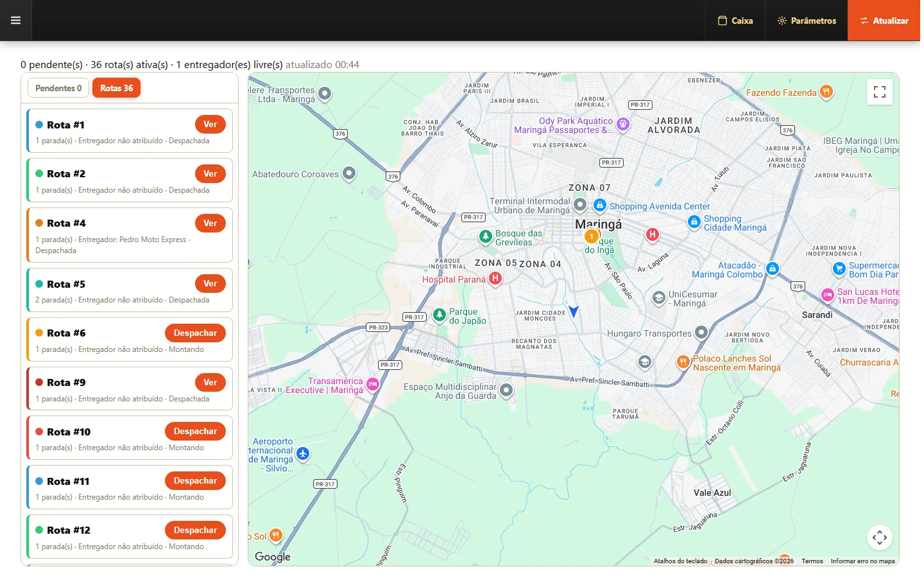This screenshot has width=924, height=578.
Task: Dispatch Rota #10
Action: 195,432
